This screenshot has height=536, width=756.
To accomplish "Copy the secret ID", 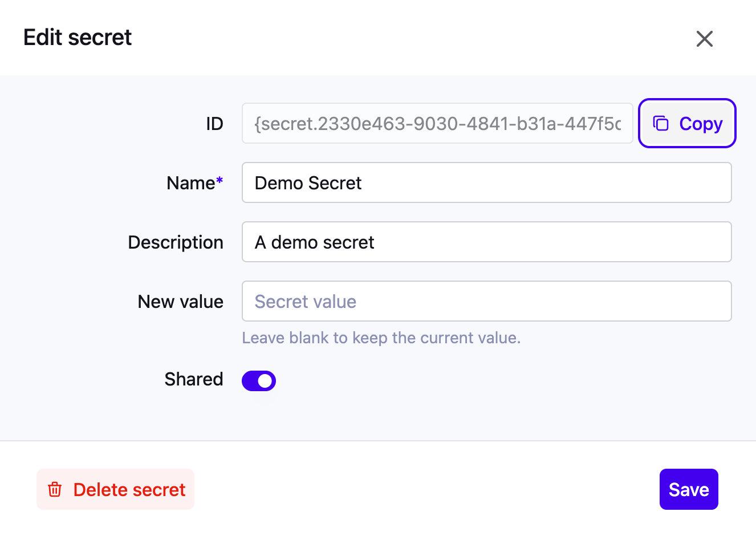I will tap(686, 123).
